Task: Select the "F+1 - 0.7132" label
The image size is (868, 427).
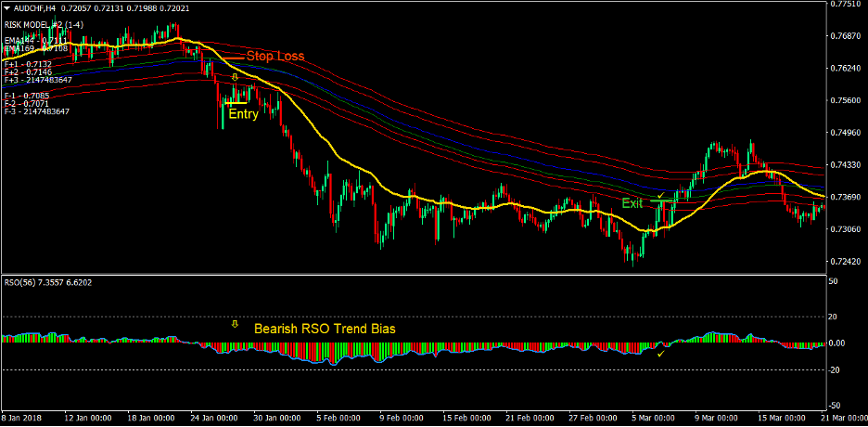Action: coord(28,64)
